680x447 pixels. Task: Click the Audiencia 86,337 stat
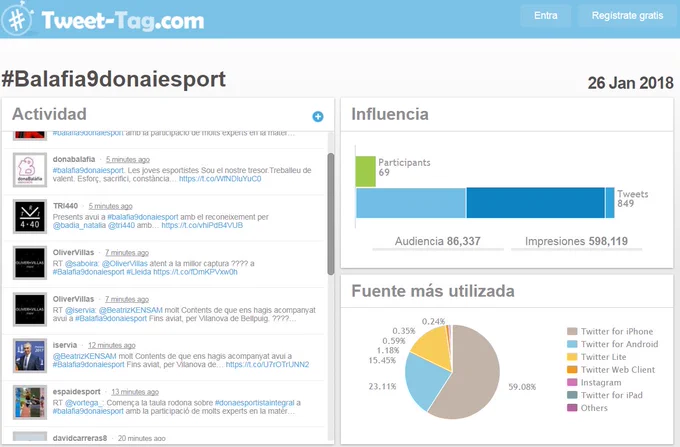pyautogui.click(x=438, y=241)
